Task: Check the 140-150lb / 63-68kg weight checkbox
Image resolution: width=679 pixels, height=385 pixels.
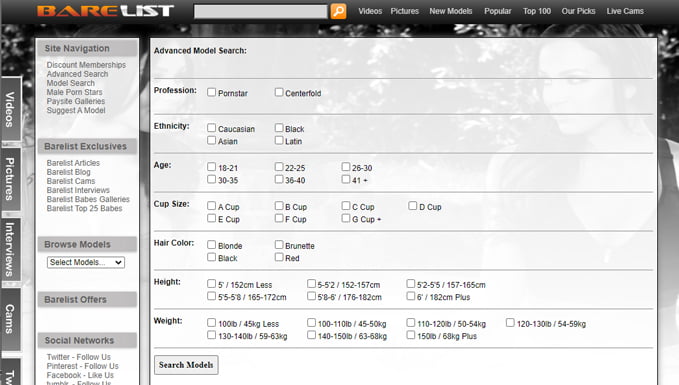Action: tap(311, 335)
